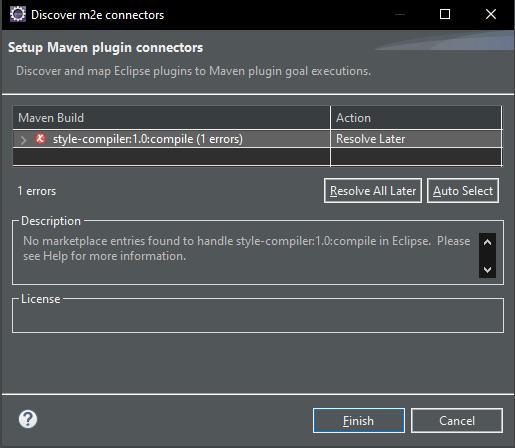
Task: Click the Maven Build column header
Action: (171, 118)
